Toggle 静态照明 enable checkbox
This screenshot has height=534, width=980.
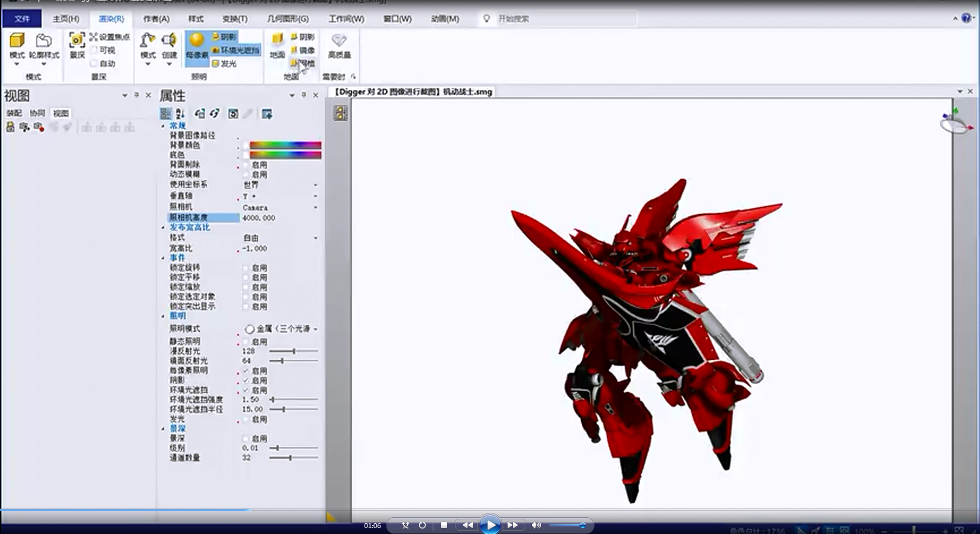coord(246,342)
